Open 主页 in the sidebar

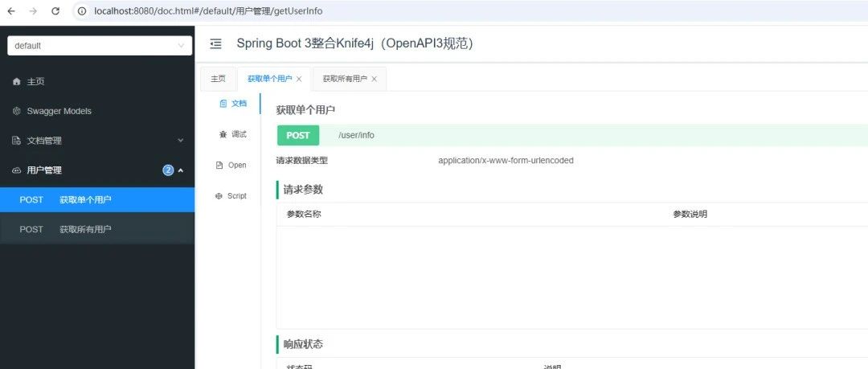pyautogui.click(x=97, y=81)
